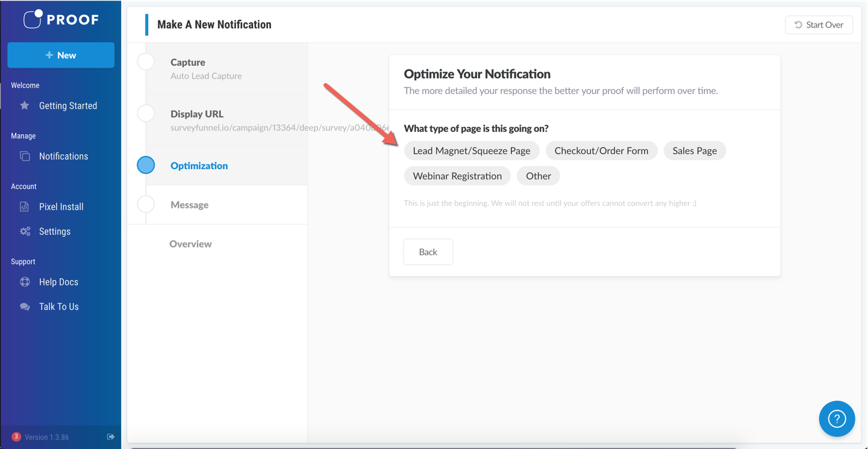
Task: Select Webinar Registration page type
Action: [457, 176]
